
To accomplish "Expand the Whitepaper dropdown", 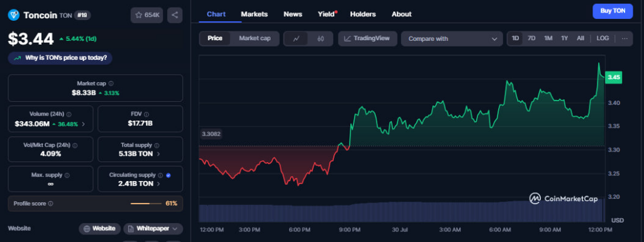I will (153, 228).
